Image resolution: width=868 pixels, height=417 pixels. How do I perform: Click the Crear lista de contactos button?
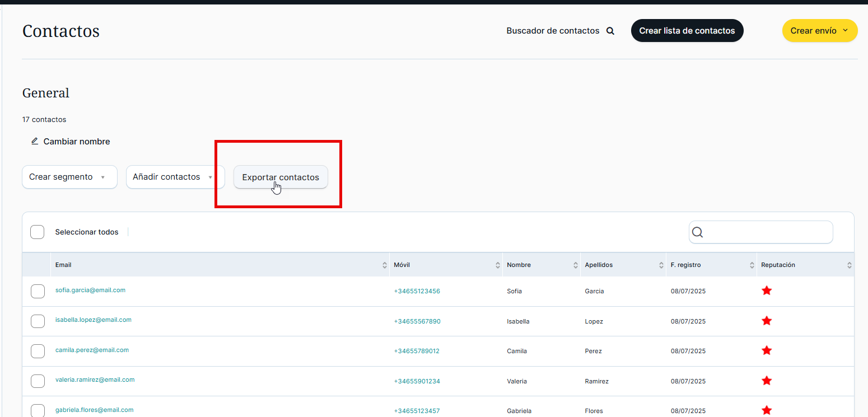pos(687,31)
